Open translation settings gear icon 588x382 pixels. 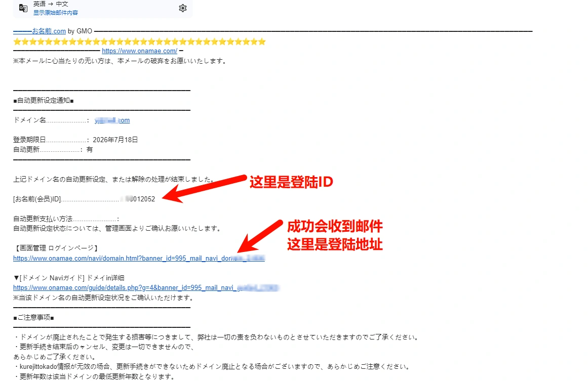pyautogui.click(x=183, y=8)
